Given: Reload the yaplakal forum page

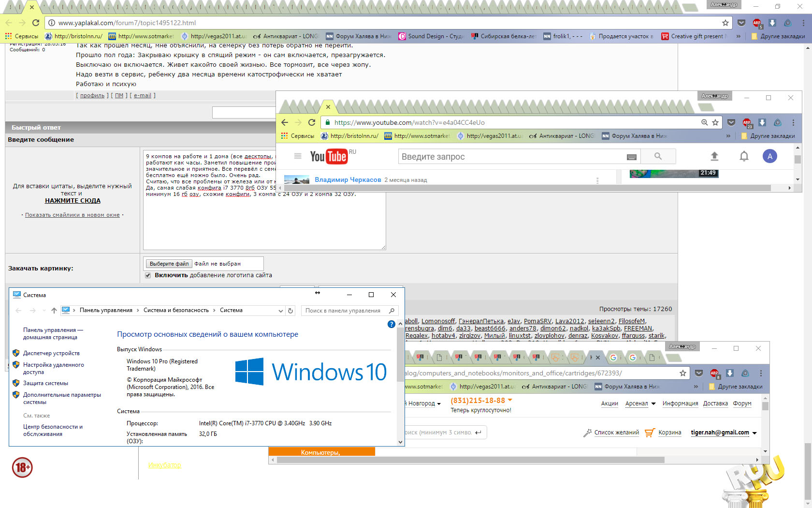Looking at the screenshot, I should coord(35,23).
